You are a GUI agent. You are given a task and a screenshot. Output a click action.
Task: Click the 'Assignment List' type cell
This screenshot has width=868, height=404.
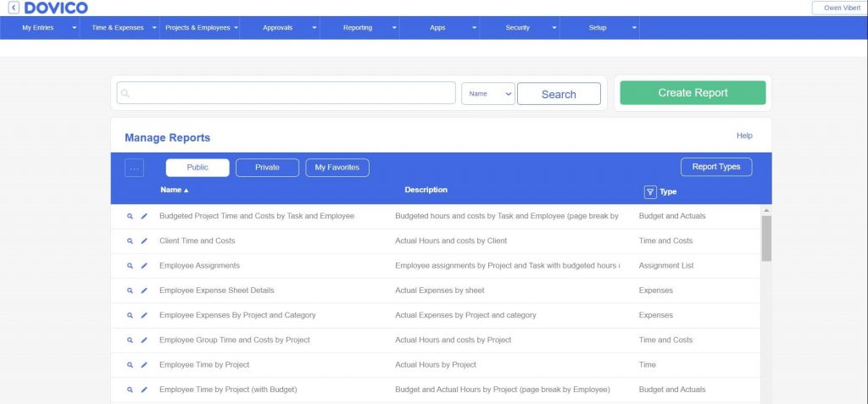click(666, 266)
